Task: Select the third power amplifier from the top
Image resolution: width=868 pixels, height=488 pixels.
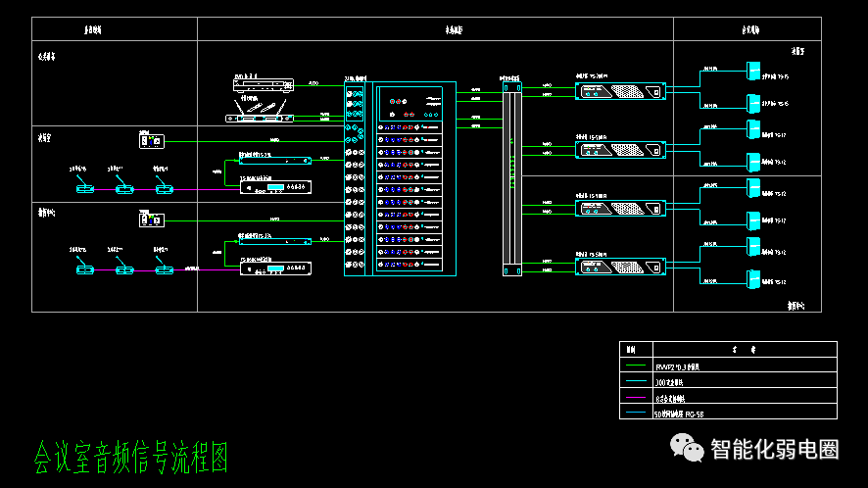Action: pyautogui.click(x=620, y=209)
